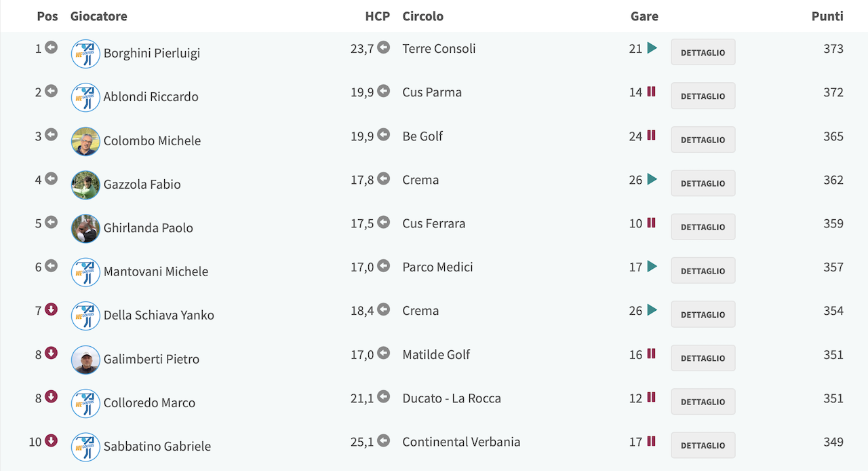Open the Dettaglio for Della Schiava Yanko
This screenshot has width=868, height=471.
pyautogui.click(x=703, y=314)
